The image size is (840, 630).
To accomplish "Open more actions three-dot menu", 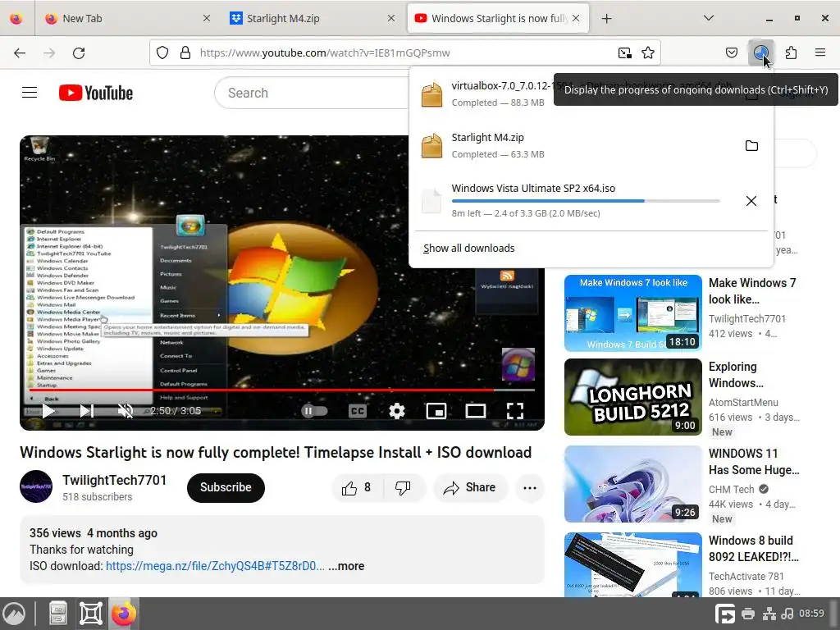I will [530, 487].
